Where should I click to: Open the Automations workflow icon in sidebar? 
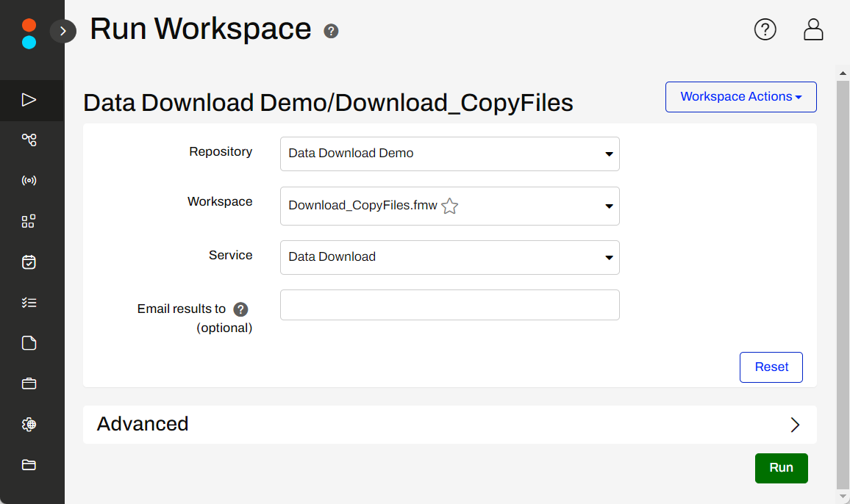[x=29, y=140]
